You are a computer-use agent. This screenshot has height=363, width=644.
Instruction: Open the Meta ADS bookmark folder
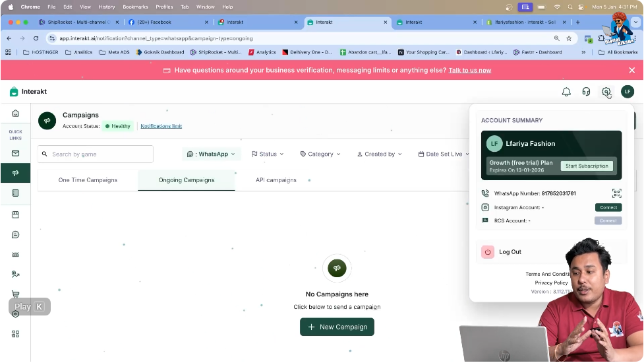point(115,52)
